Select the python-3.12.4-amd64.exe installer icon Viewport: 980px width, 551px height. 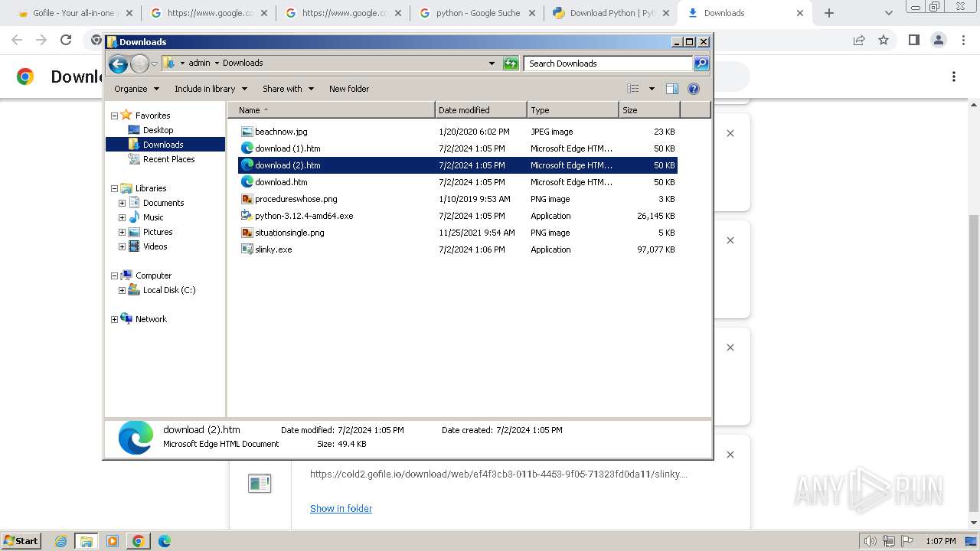pos(247,216)
